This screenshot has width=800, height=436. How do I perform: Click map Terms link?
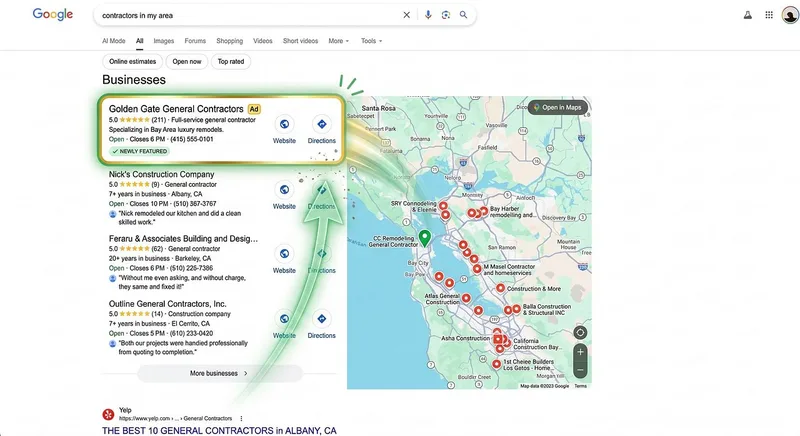click(x=581, y=386)
